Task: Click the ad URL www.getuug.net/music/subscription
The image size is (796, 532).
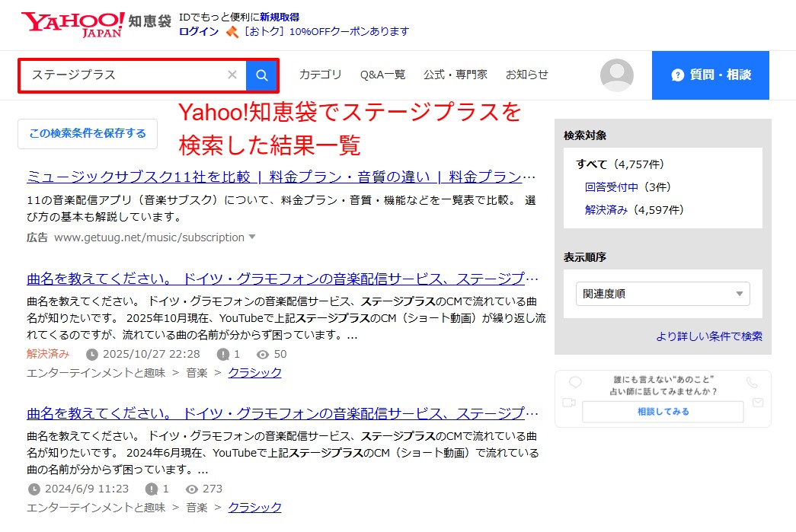Action: 149,237
